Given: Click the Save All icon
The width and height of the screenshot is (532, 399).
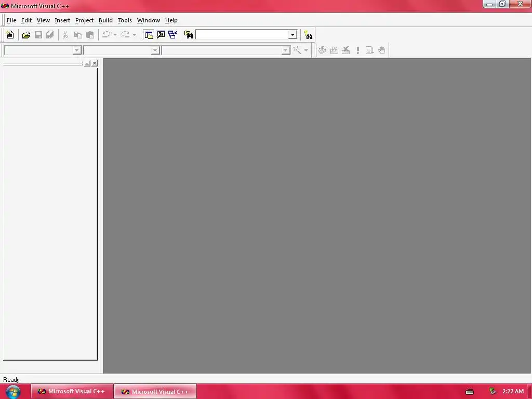Looking at the screenshot, I should pos(50,35).
